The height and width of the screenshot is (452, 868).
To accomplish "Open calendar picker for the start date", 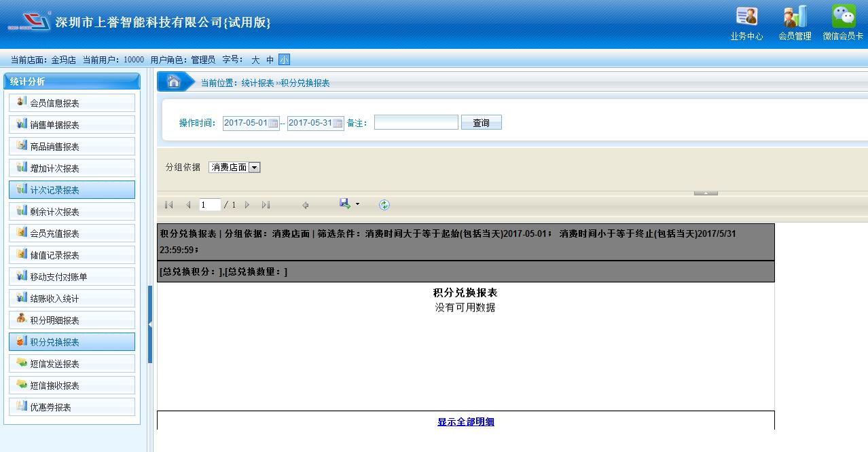I will 273,124.
